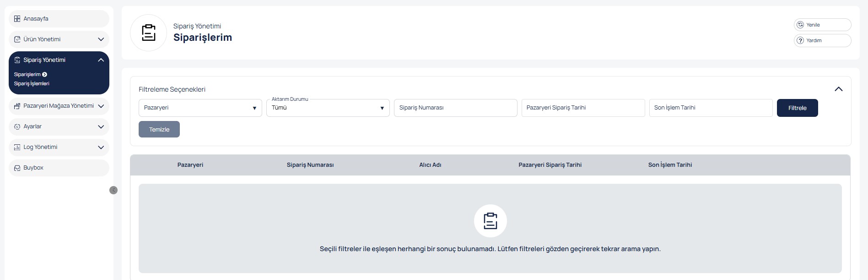
Task: Click the Sipariş Yönetimi breadcrumb text in header
Action: point(197,26)
